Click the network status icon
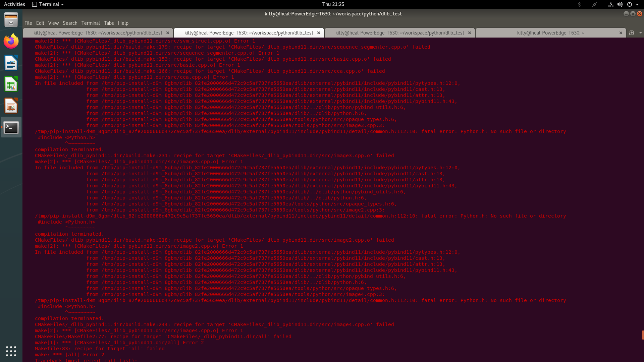 [x=610, y=4]
